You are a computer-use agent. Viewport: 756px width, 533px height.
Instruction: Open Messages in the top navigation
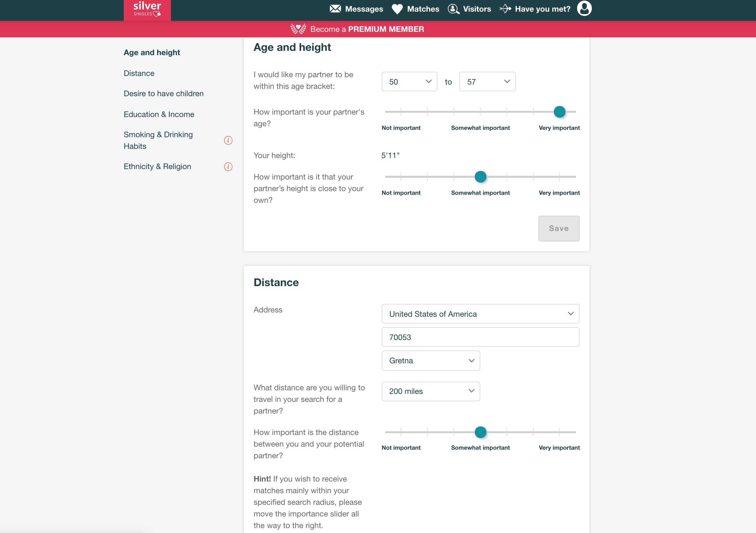point(364,9)
